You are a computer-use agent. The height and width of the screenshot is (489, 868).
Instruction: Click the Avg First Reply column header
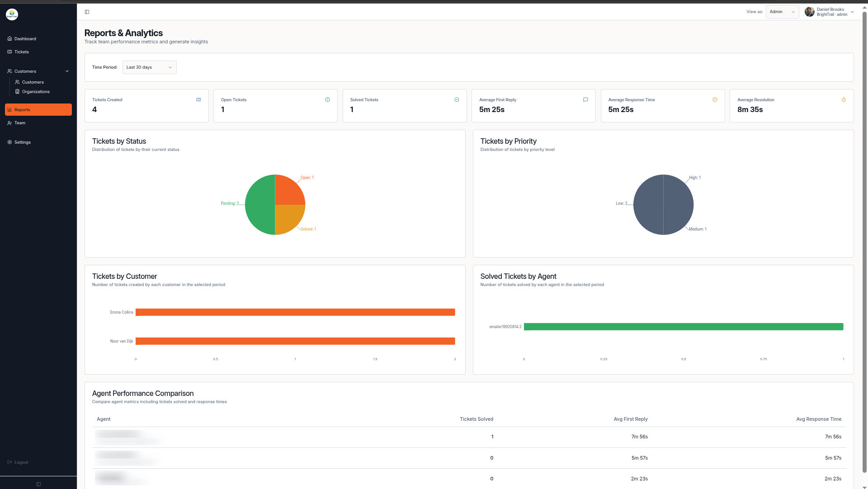point(631,419)
